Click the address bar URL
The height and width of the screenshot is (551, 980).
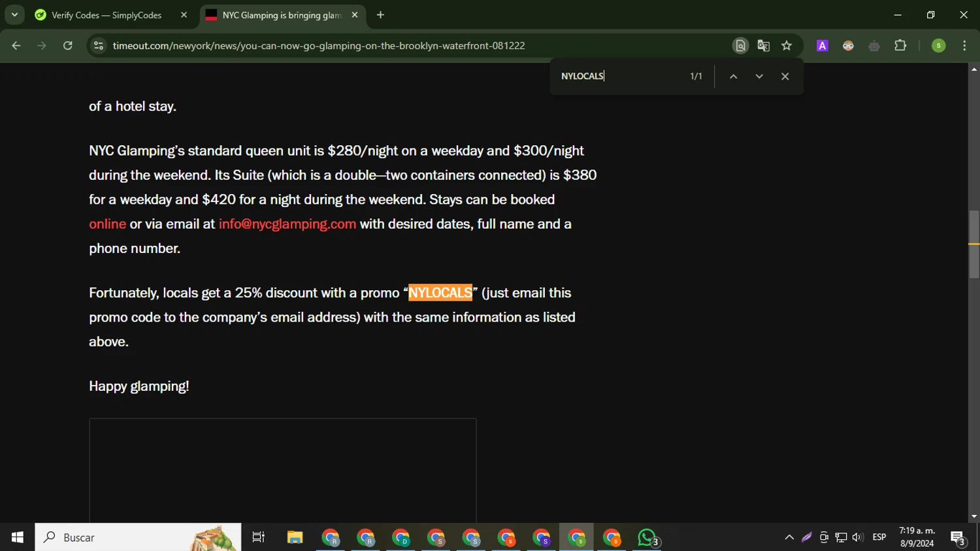coord(319,46)
